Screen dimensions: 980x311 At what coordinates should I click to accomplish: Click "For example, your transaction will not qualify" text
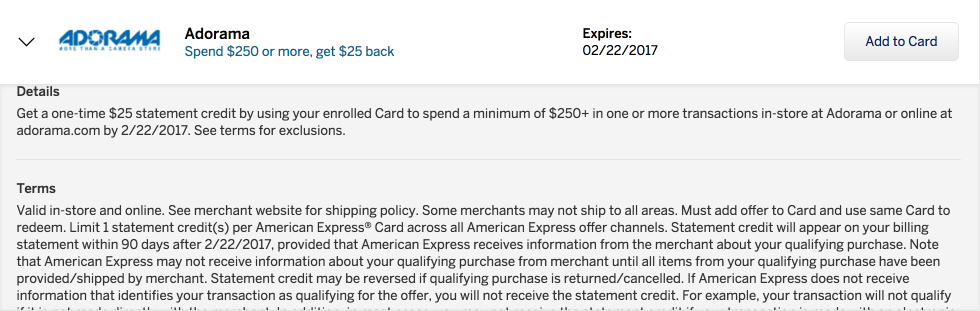(816, 295)
